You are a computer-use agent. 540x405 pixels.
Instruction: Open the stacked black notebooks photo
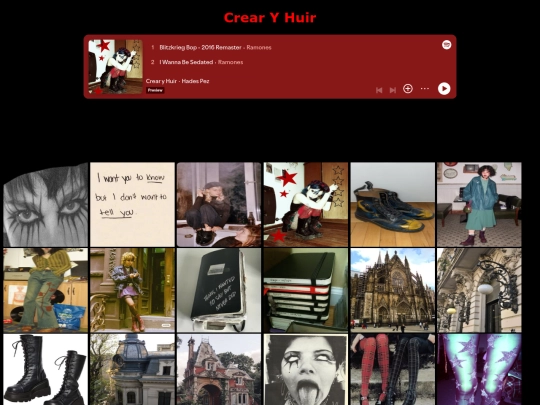click(x=306, y=290)
